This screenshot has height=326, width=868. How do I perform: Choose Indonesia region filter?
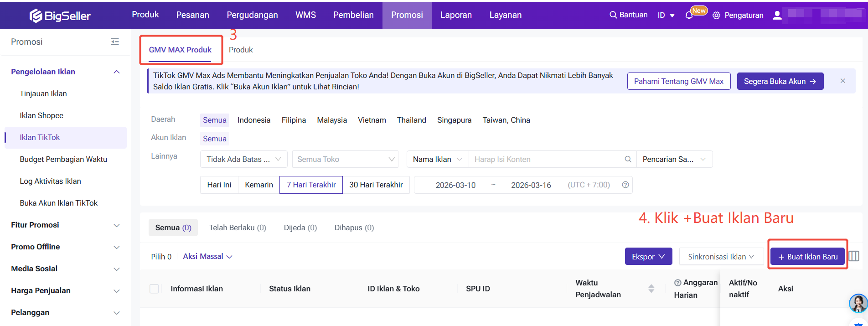pos(253,120)
